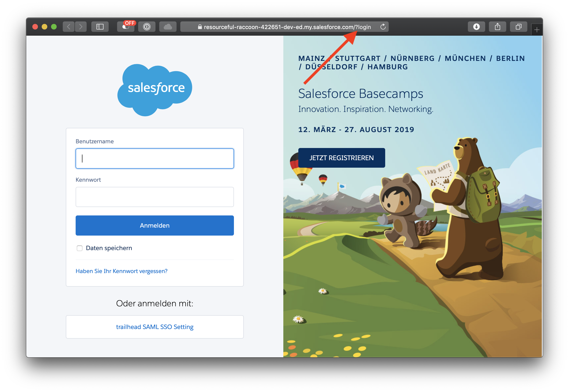This screenshot has height=392, width=569.
Task: Click the 1Password extension icon
Action: (147, 27)
